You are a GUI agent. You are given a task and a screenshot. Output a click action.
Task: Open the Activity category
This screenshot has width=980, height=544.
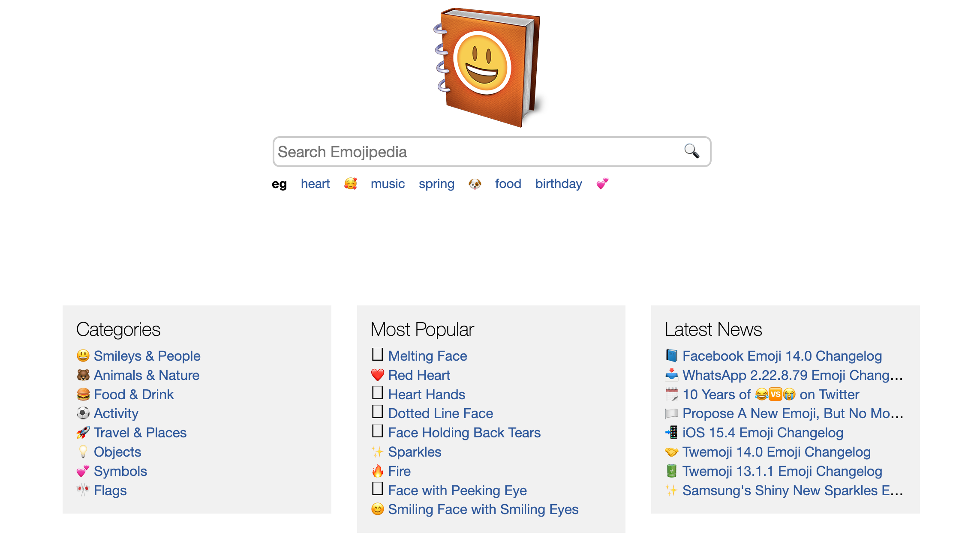pos(116,413)
